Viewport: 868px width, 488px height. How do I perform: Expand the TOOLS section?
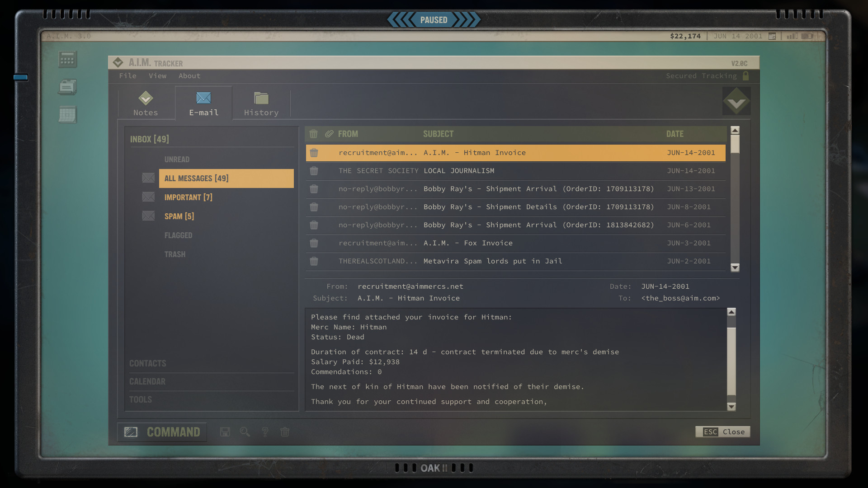coord(141,400)
